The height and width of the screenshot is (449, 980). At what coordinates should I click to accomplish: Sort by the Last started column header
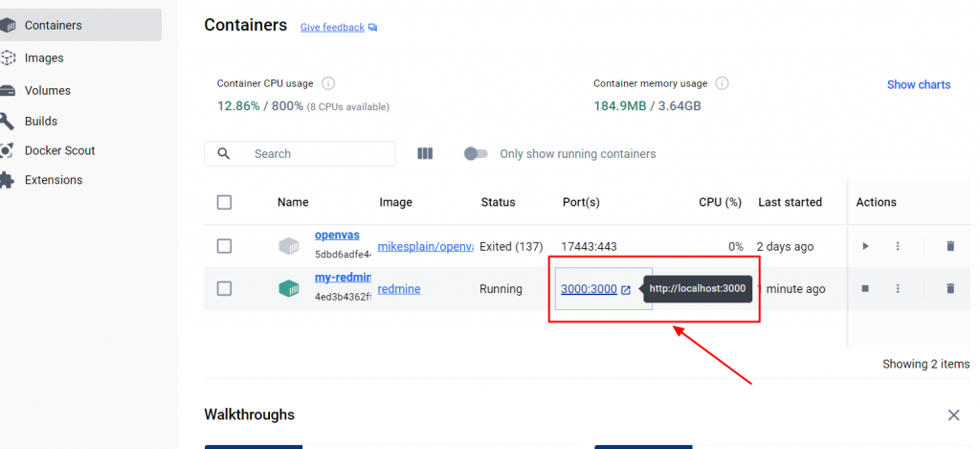[790, 202]
